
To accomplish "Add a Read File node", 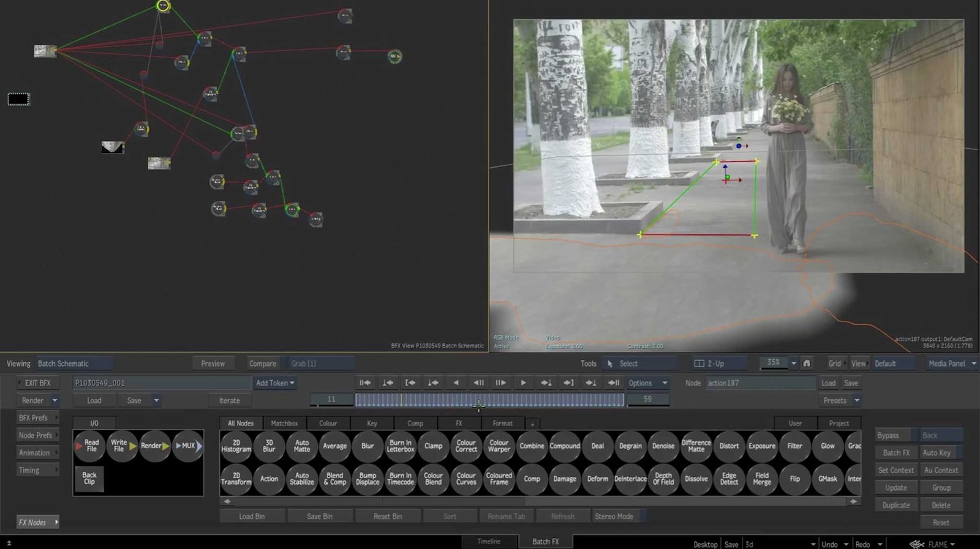I will pyautogui.click(x=90, y=446).
